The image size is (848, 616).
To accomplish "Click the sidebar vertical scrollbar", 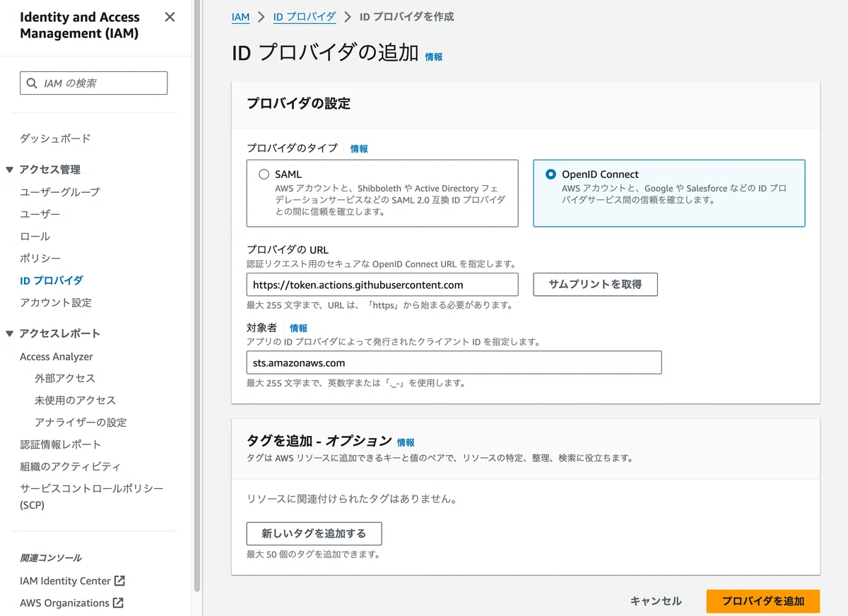I will tap(197, 297).
